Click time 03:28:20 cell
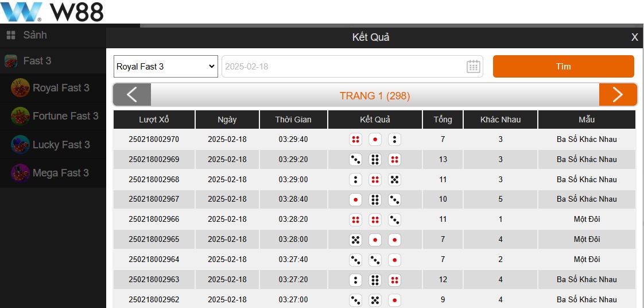The height and width of the screenshot is (308, 644). pos(293,219)
